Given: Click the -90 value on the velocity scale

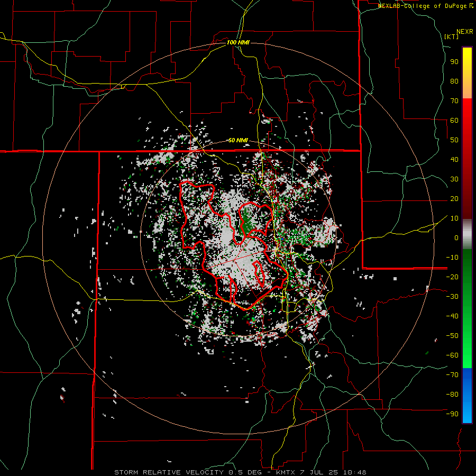Looking at the screenshot, I should (x=452, y=414).
